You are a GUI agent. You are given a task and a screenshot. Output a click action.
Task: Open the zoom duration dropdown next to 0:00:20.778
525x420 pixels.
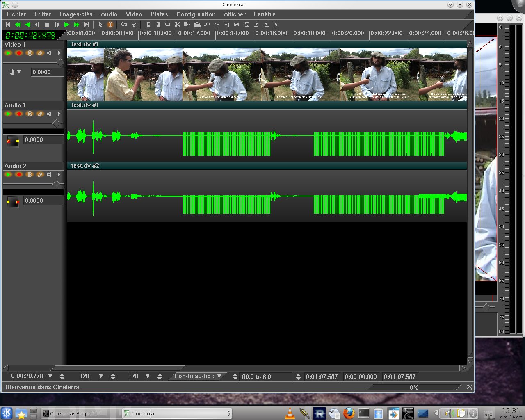click(x=50, y=376)
